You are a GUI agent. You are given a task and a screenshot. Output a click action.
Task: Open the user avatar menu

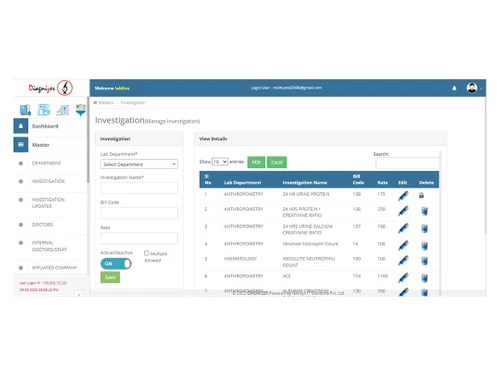click(x=472, y=88)
